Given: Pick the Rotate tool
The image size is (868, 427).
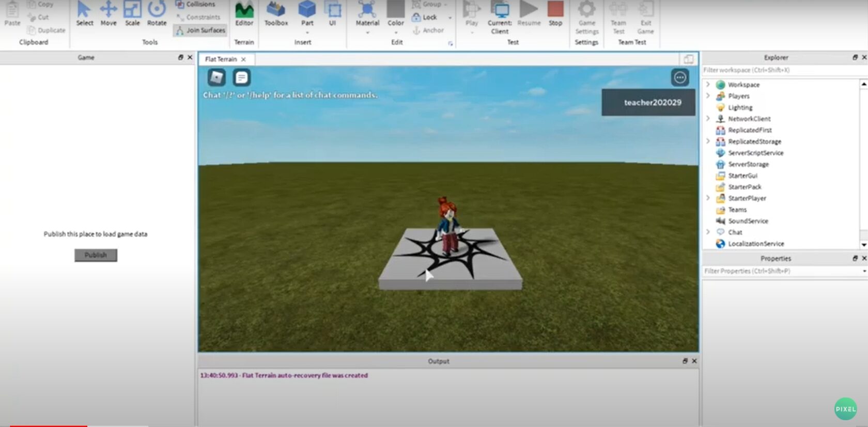Looking at the screenshot, I should 157,14.
